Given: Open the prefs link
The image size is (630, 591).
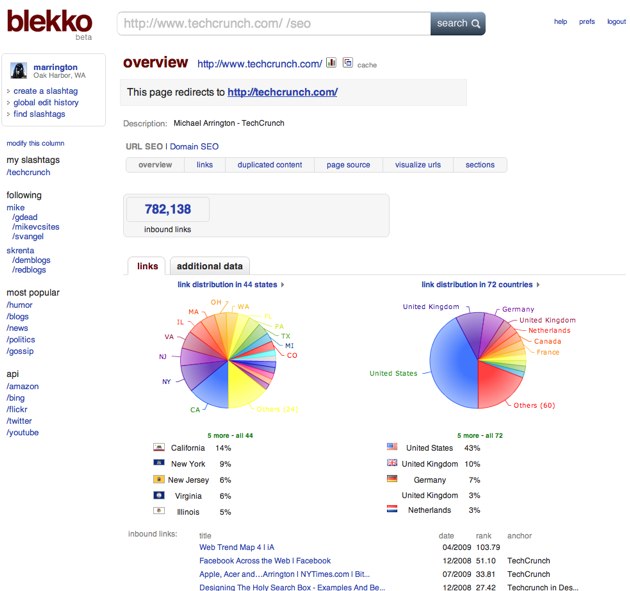Looking at the screenshot, I should coord(587,22).
